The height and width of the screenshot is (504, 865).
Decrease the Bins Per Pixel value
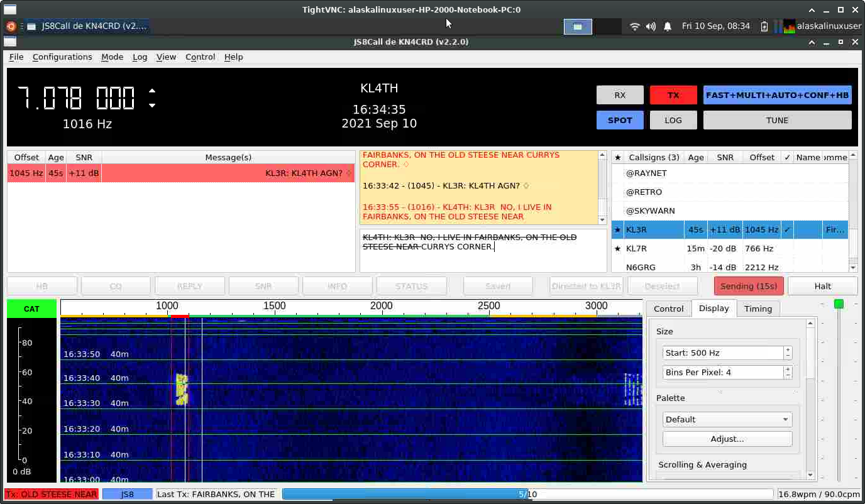coord(788,376)
